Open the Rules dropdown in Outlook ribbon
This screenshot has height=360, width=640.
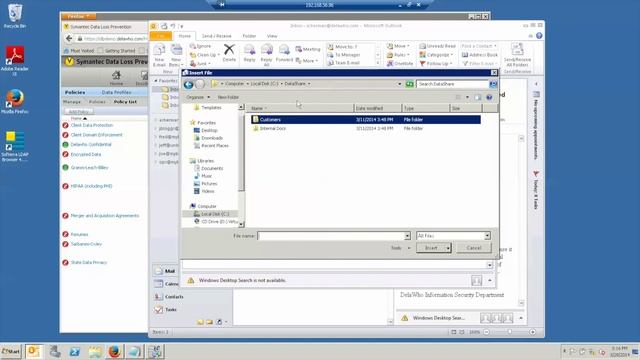click(x=397, y=55)
